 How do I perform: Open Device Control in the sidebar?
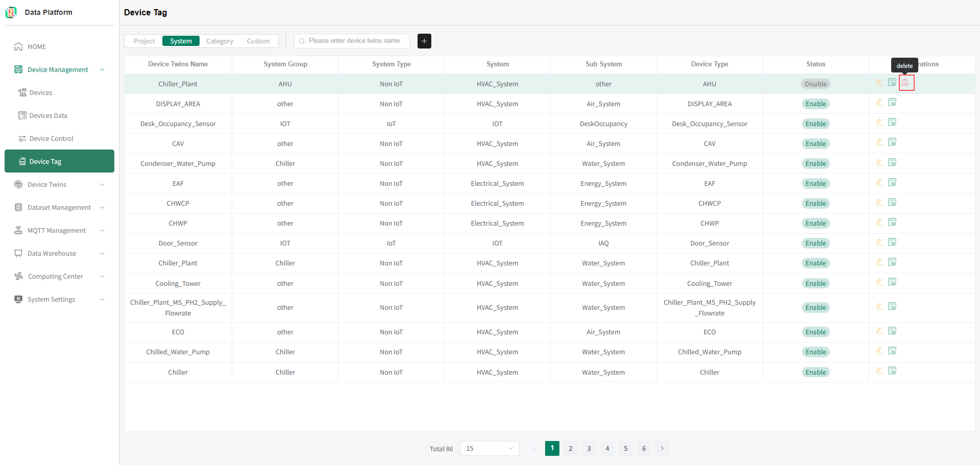pyautogui.click(x=59, y=138)
